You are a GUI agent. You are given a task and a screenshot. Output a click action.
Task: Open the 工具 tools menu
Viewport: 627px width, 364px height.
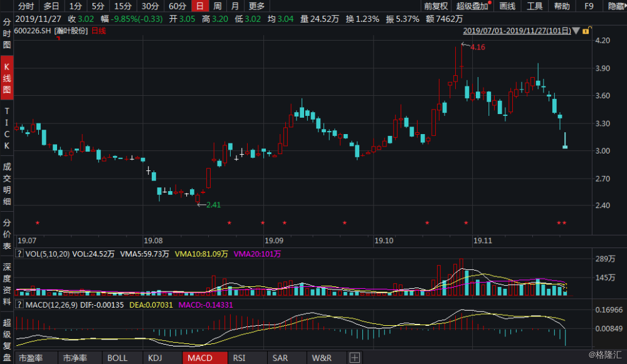(x=535, y=6)
